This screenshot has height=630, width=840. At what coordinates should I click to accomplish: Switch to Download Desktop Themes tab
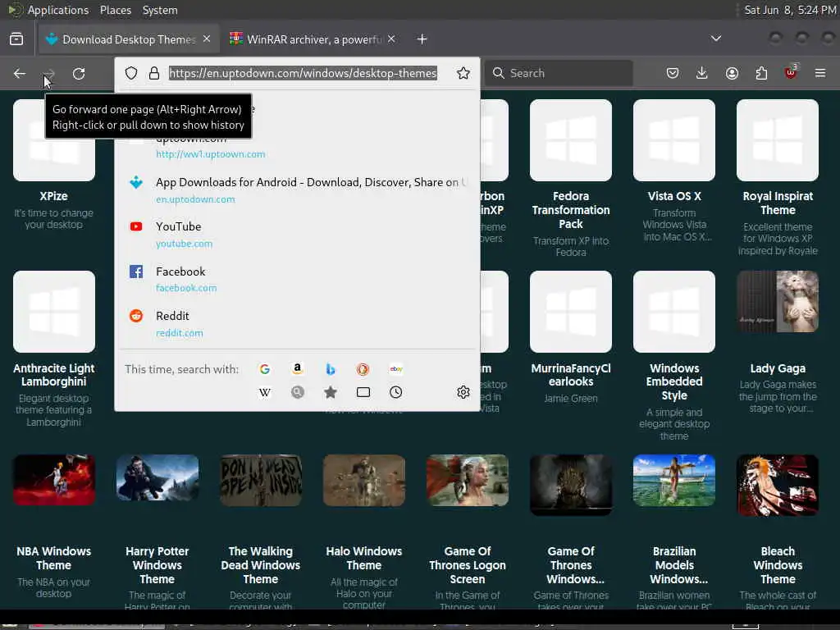(x=129, y=39)
